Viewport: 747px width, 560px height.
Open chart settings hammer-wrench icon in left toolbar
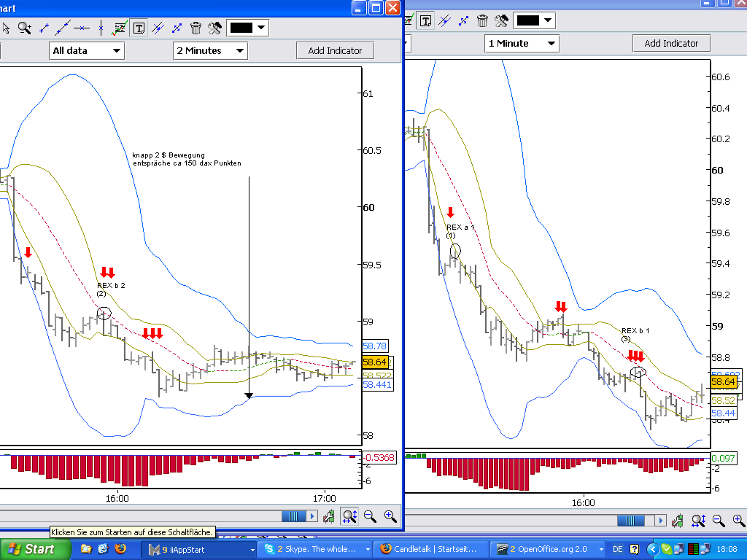[x=214, y=28]
